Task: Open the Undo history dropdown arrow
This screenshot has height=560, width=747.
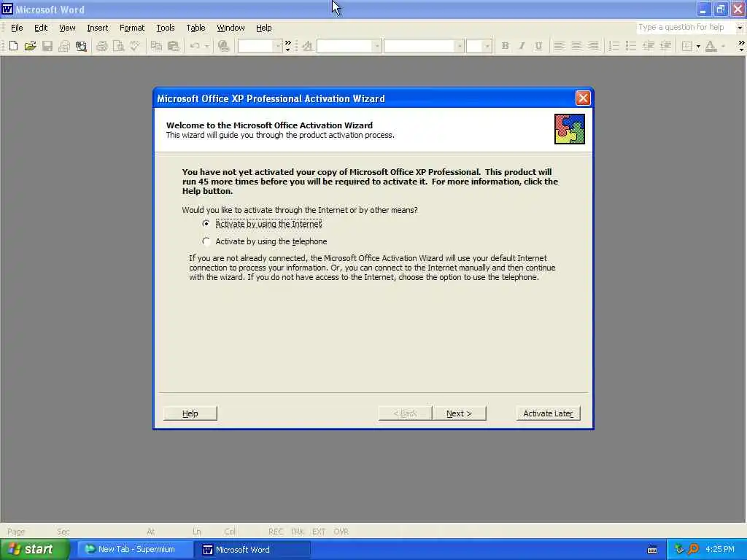Action: (x=206, y=46)
